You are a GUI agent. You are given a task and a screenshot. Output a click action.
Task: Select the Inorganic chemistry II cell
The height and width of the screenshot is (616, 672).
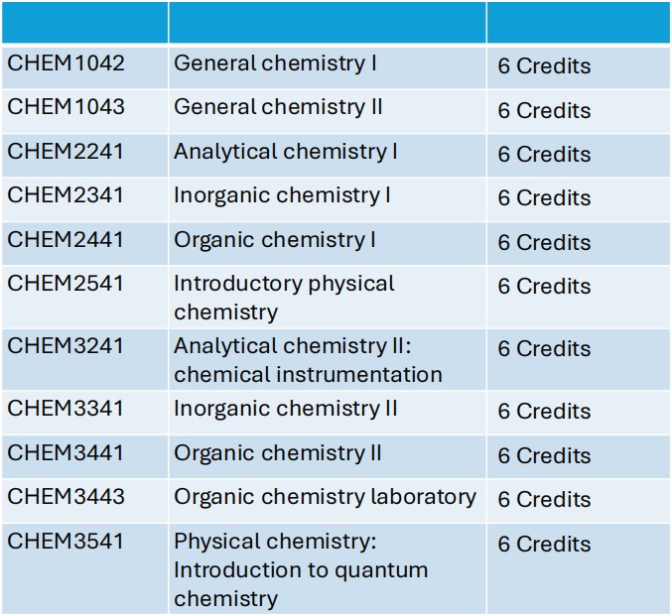point(286,409)
